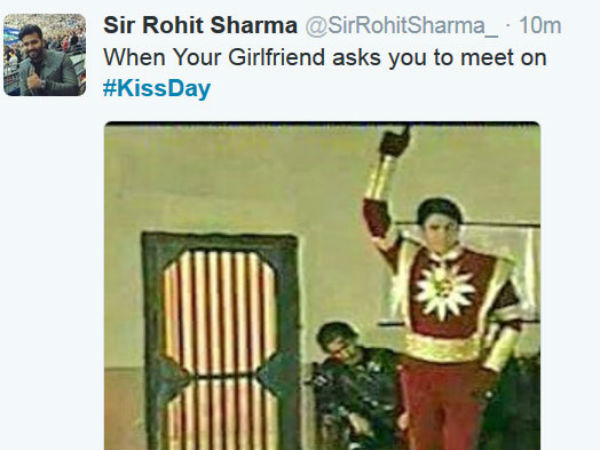600x450 pixels.
Task: Click the hero's red trousers in the image
Action: point(440,406)
